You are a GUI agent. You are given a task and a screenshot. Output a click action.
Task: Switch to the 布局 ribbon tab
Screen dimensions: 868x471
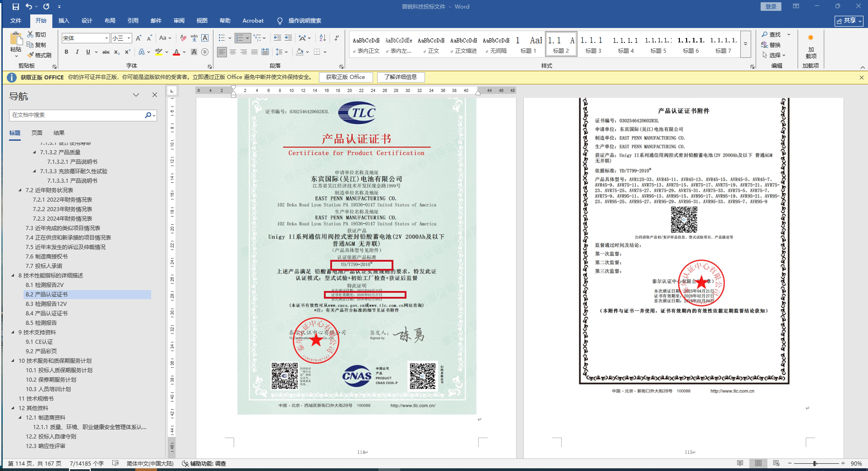pos(110,21)
